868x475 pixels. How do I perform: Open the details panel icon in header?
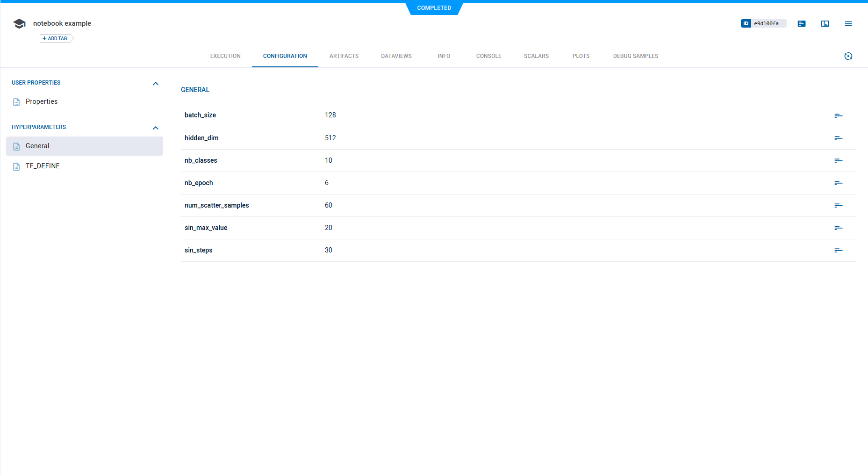[x=802, y=24]
